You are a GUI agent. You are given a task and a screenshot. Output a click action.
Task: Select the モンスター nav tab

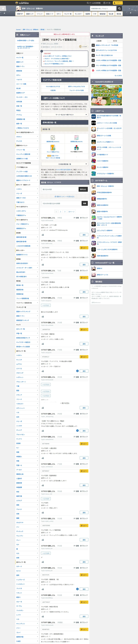click(x=78, y=14)
